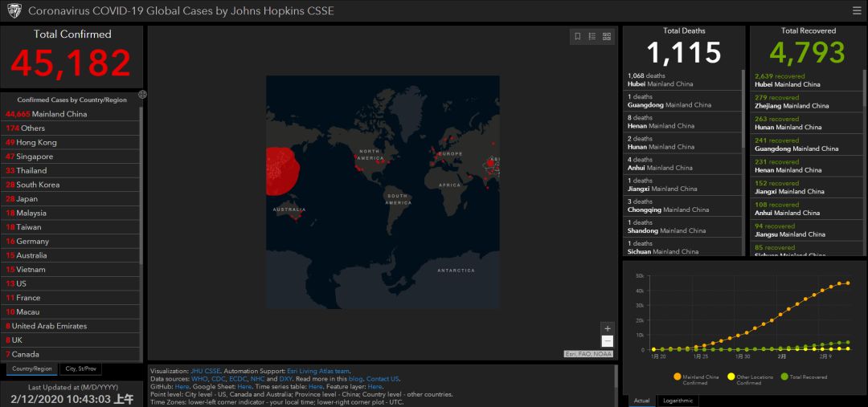
Task: Open the blog link
Action: point(355,379)
